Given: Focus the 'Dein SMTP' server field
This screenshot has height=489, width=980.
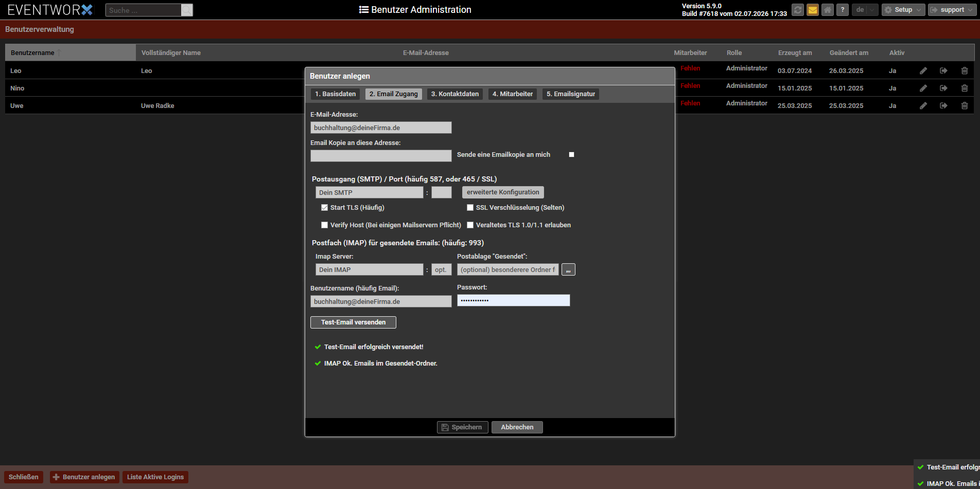Looking at the screenshot, I should point(370,192).
